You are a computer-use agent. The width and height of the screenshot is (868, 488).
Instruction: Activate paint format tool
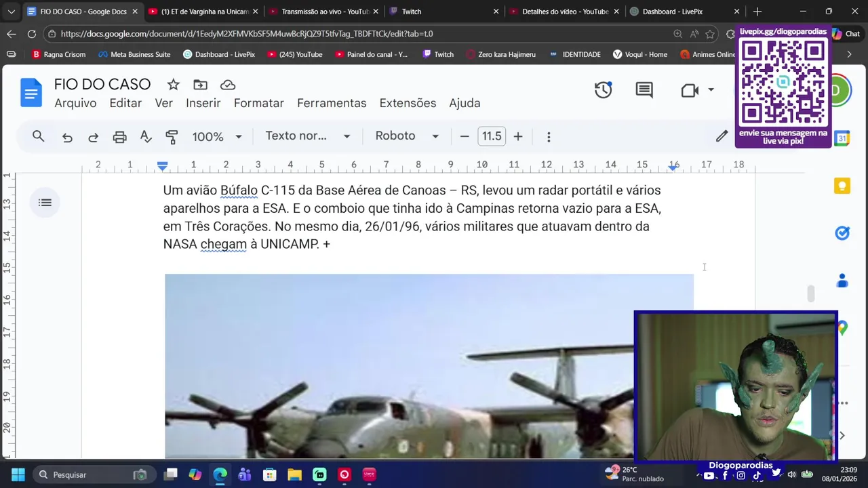pos(172,137)
